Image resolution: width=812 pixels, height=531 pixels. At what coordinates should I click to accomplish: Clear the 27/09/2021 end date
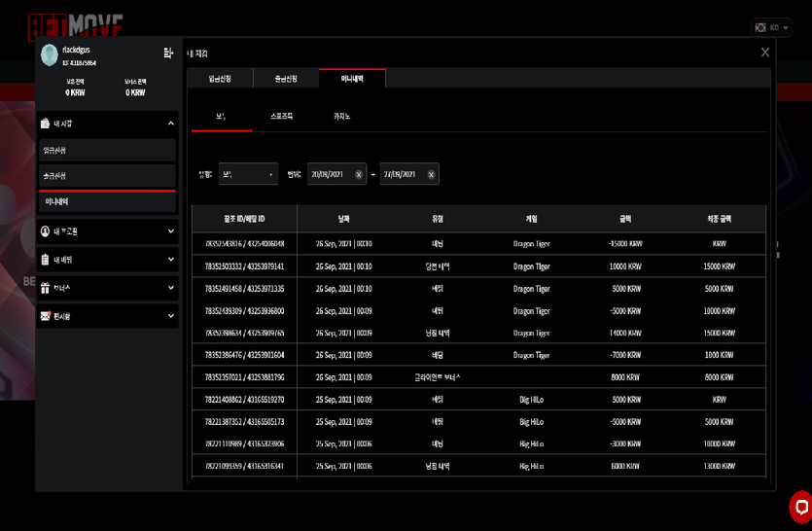point(431,175)
